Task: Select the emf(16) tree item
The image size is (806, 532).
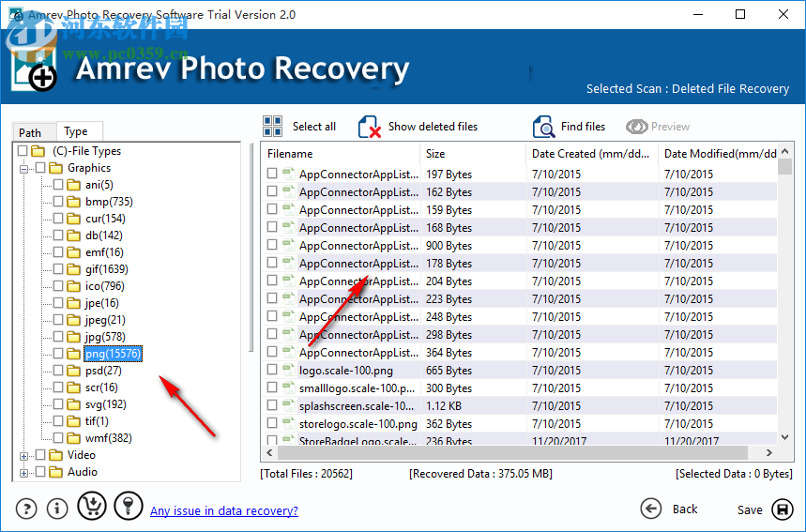Action: pos(104,252)
